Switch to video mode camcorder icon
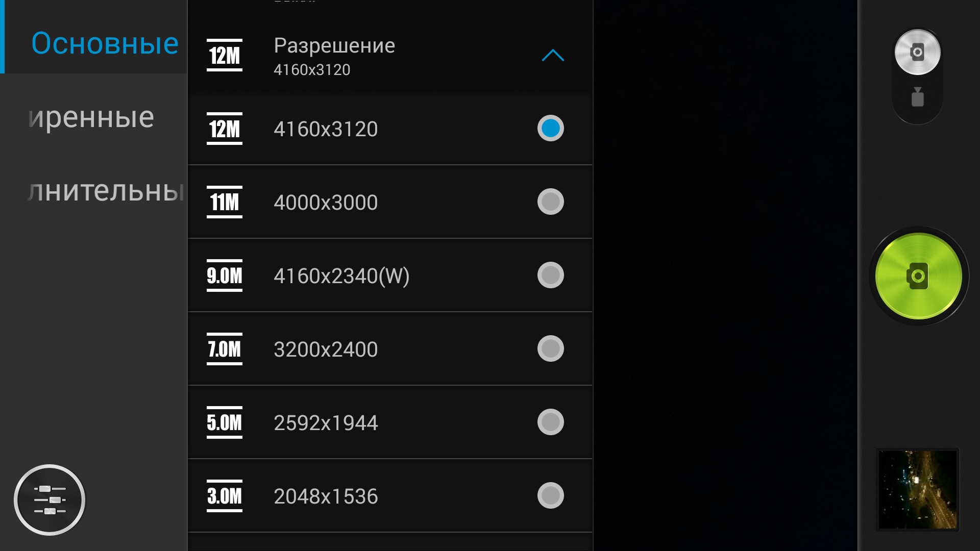 [x=917, y=97]
